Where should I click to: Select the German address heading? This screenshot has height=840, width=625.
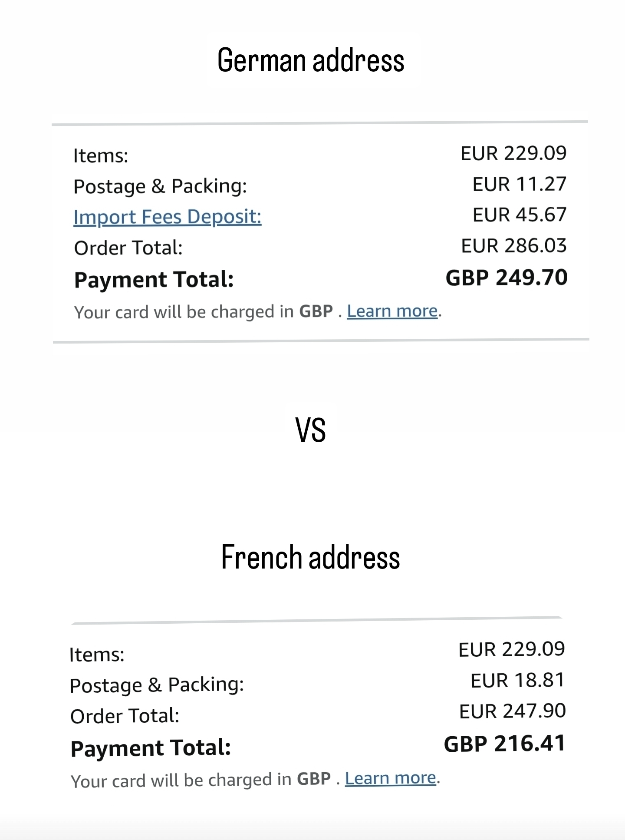(x=311, y=60)
